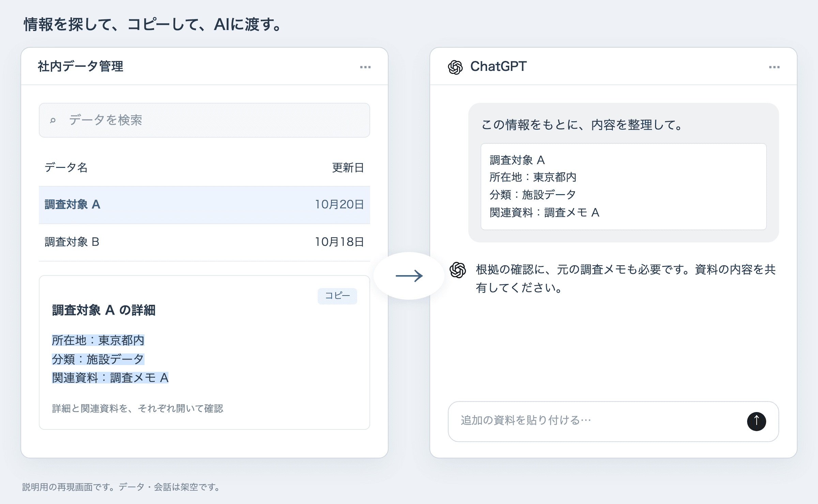Click the 社内データ管理 panel title

[80, 66]
